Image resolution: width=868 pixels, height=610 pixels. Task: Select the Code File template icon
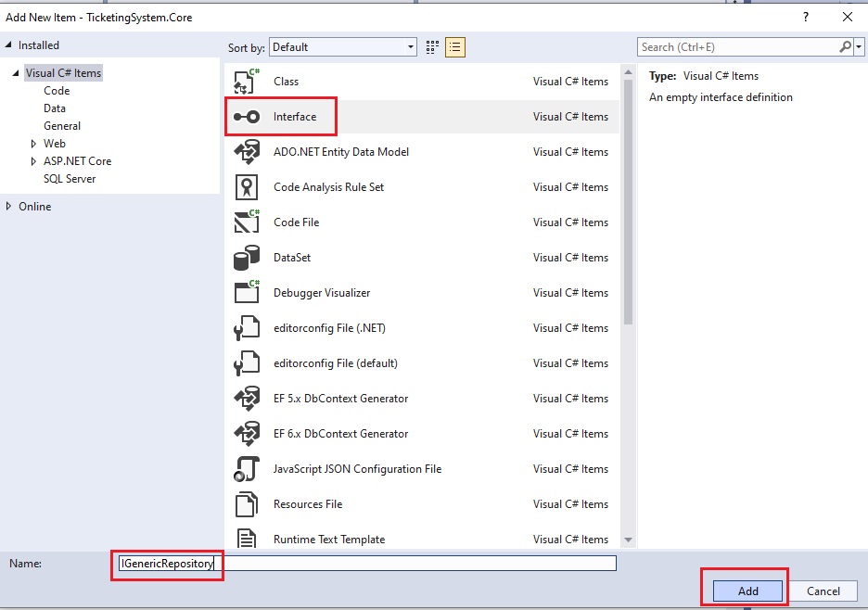(247, 222)
